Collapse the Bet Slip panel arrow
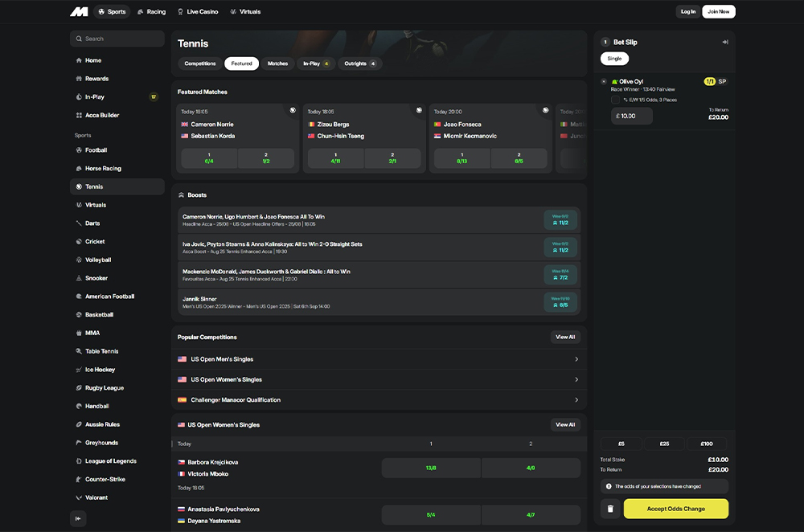Viewport: 804px width, 532px height. [725, 42]
